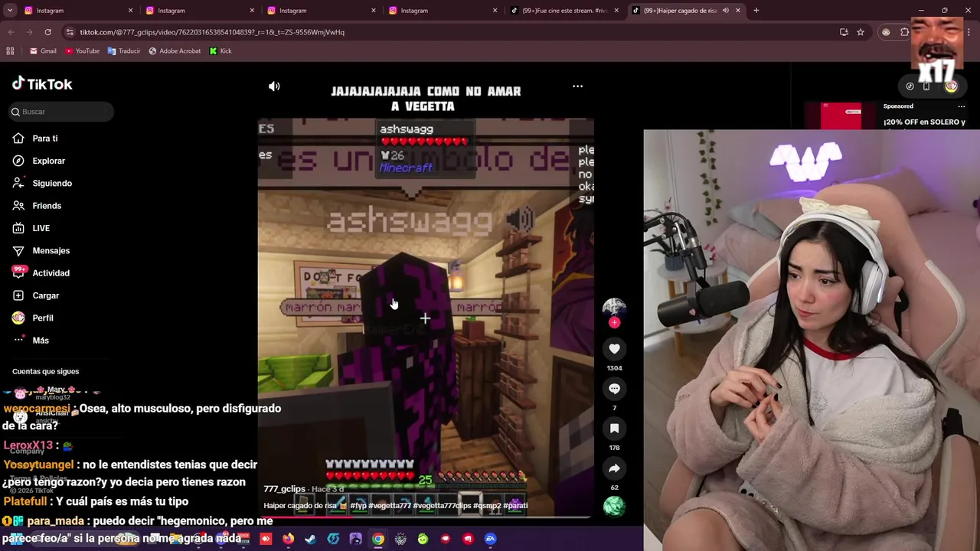Click the phone app icon in top pill
This screenshot has height=551, width=980.
[926, 86]
